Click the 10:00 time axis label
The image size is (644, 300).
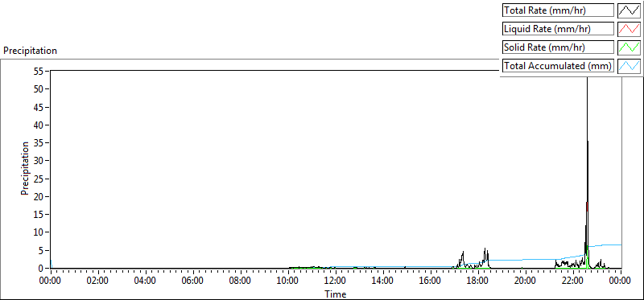tap(287, 281)
